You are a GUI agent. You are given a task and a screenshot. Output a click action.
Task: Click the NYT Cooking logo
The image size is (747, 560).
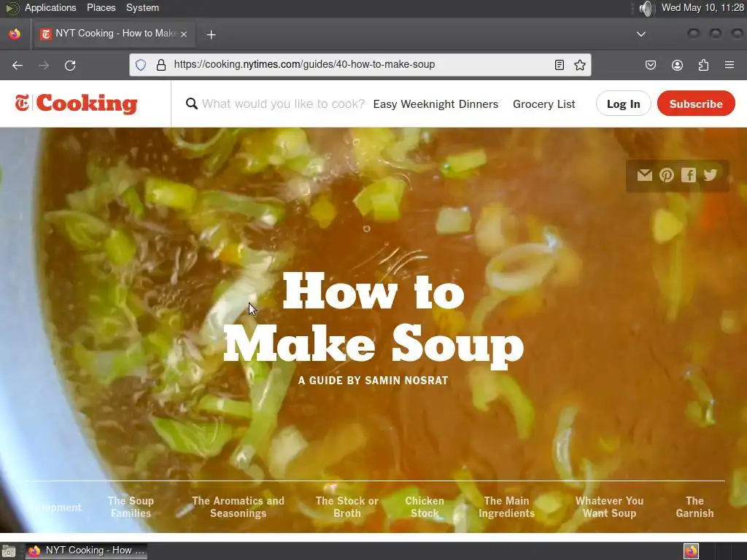click(x=76, y=104)
